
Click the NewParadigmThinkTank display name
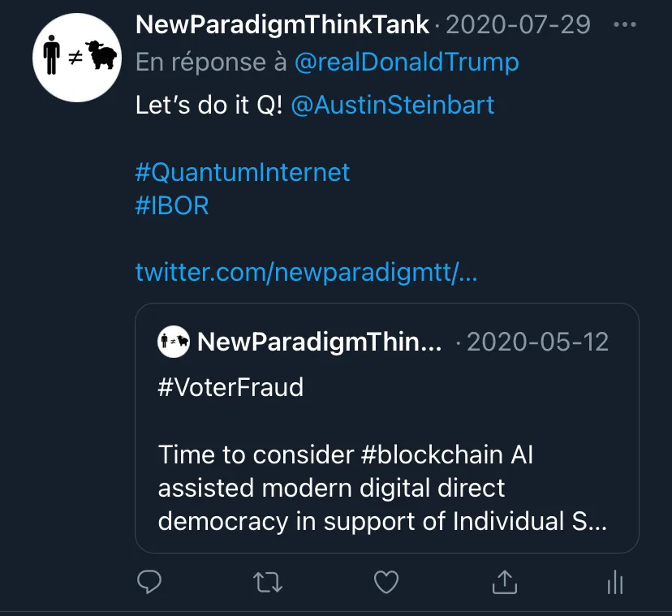click(x=282, y=24)
